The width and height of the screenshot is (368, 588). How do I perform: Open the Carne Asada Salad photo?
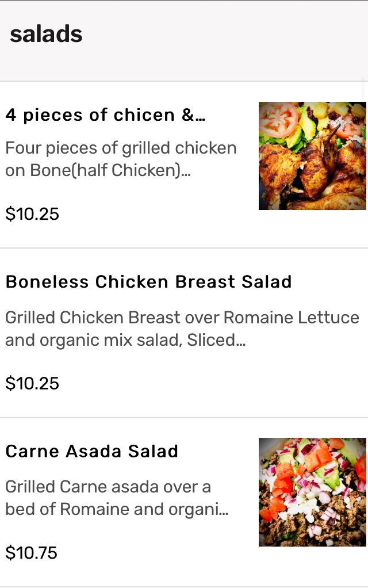[x=312, y=492]
